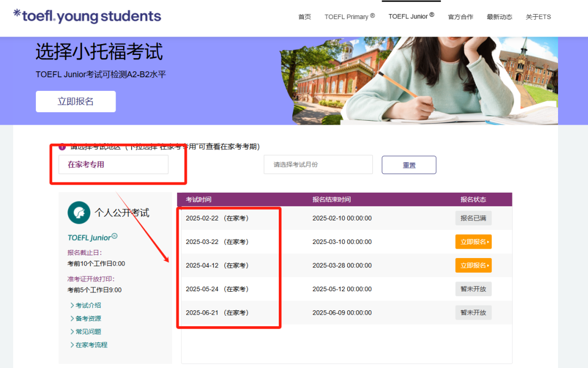588x368 pixels.
Task: Click the 个人公开考试 heading
Action: [122, 213]
